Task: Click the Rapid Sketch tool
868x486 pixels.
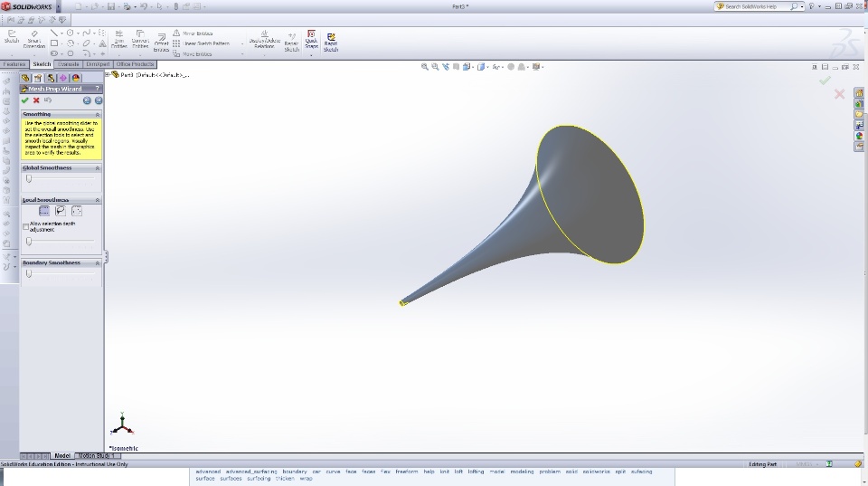Action: [331, 43]
